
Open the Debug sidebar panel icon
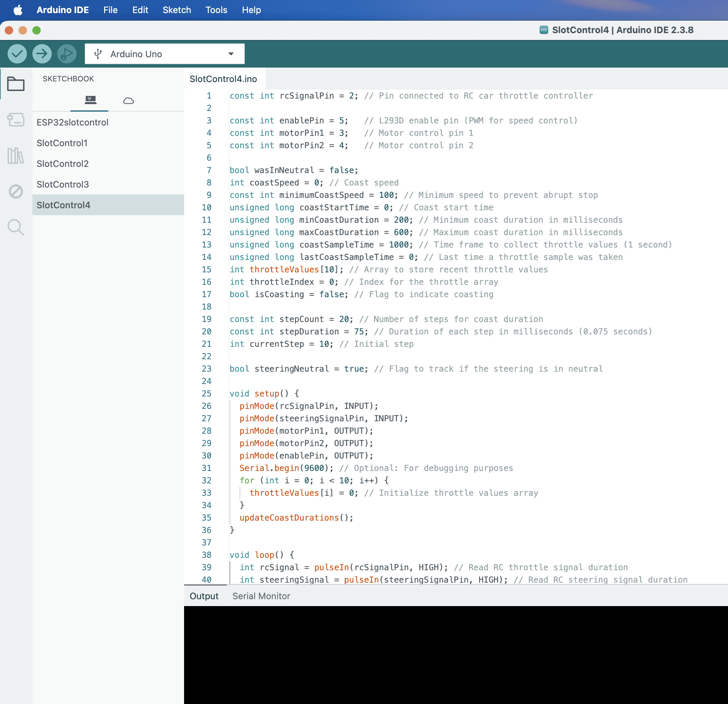[16, 191]
